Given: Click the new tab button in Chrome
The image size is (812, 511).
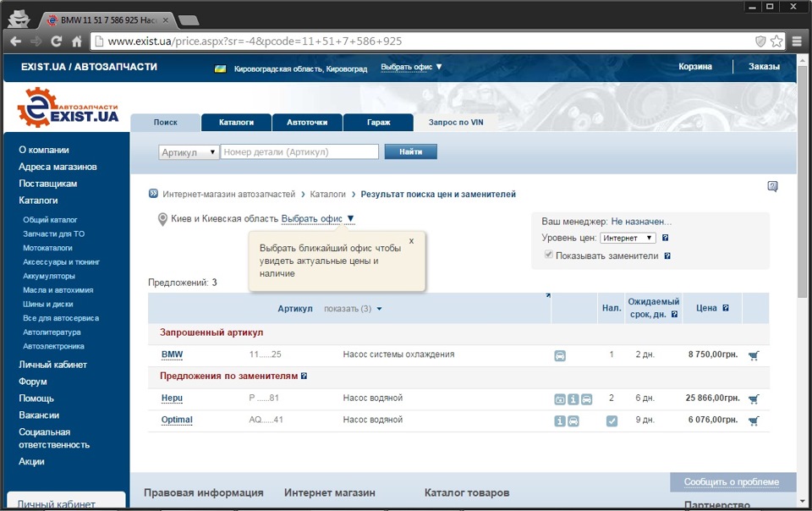Looking at the screenshot, I should tap(189, 20).
